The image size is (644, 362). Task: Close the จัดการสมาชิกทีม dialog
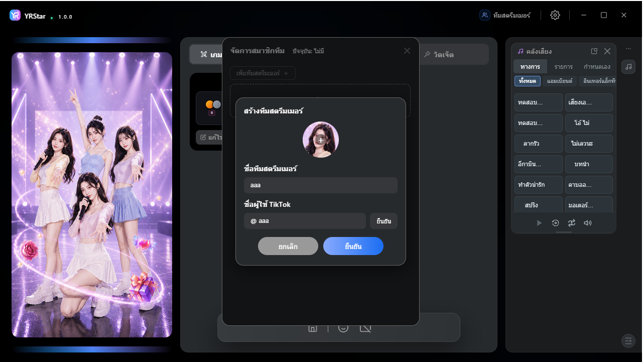tap(407, 51)
